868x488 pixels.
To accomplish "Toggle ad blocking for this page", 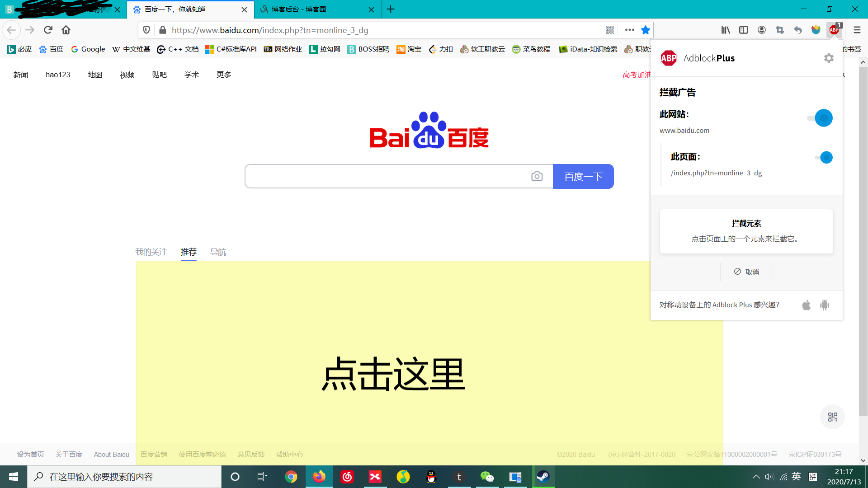I will 824,157.
